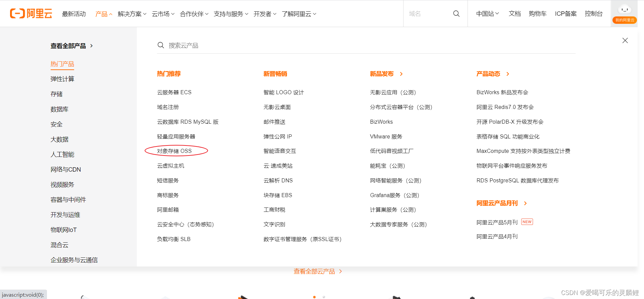Open 云数据库 RDS MySQL 版

[188, 122]
